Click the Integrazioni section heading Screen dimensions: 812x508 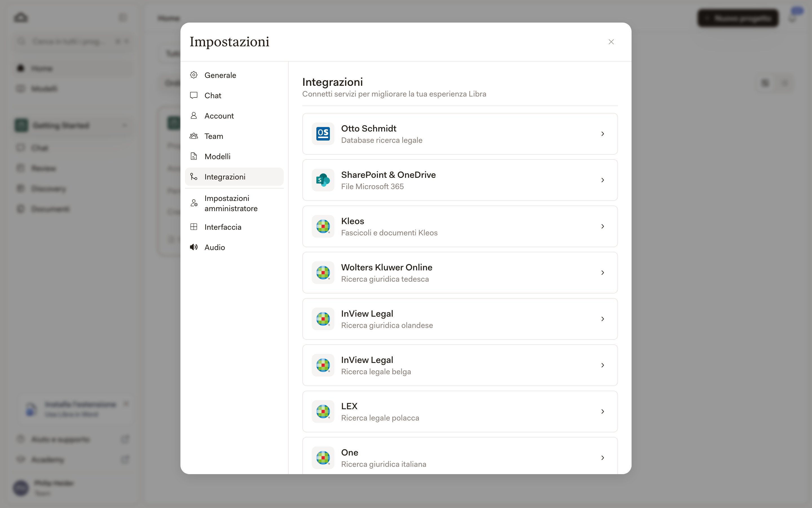click(x=332, y=82)
